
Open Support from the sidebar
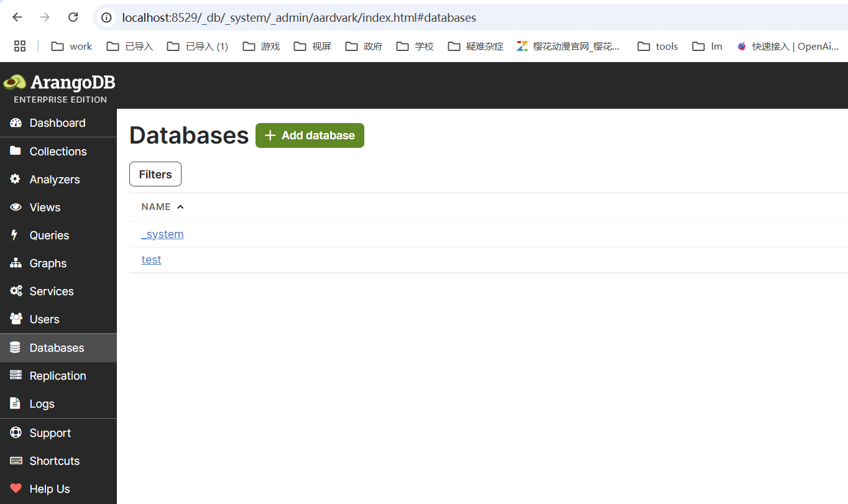click(16, 433)
